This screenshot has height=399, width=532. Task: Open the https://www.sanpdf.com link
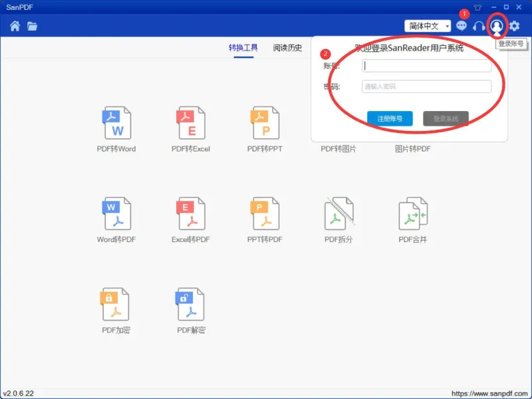point(489,394)
